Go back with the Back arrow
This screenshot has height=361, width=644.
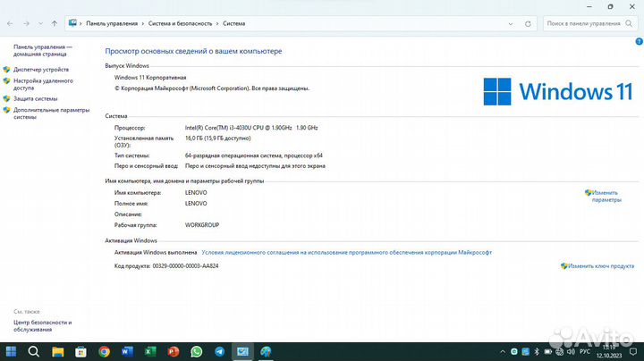point(10,24)
